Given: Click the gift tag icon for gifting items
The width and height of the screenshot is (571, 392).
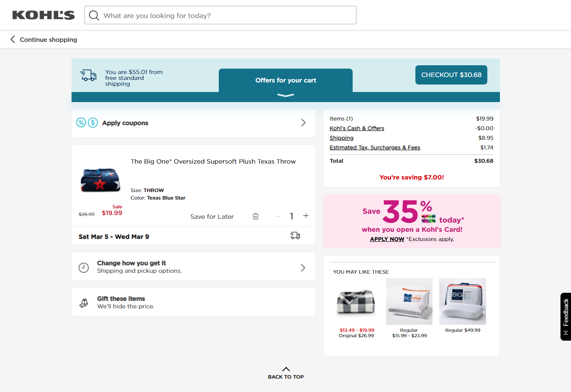Looking at the screenshot, I should tap(85, 301).
